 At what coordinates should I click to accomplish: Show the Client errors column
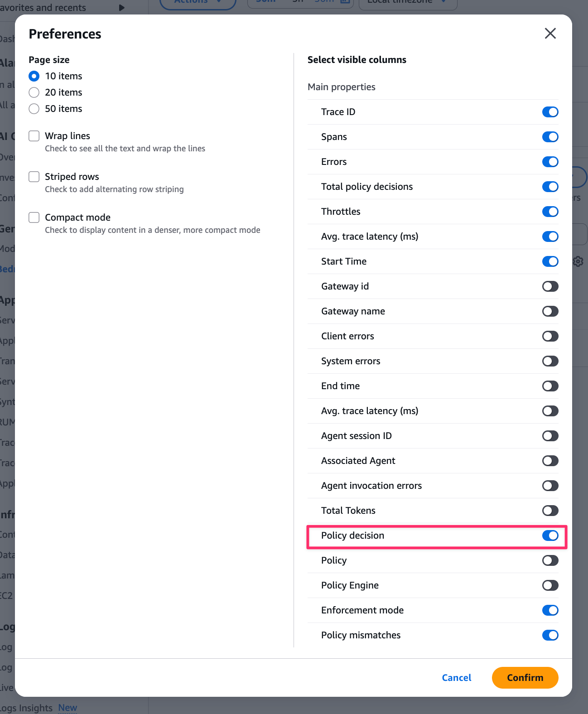tap(550, 336)
